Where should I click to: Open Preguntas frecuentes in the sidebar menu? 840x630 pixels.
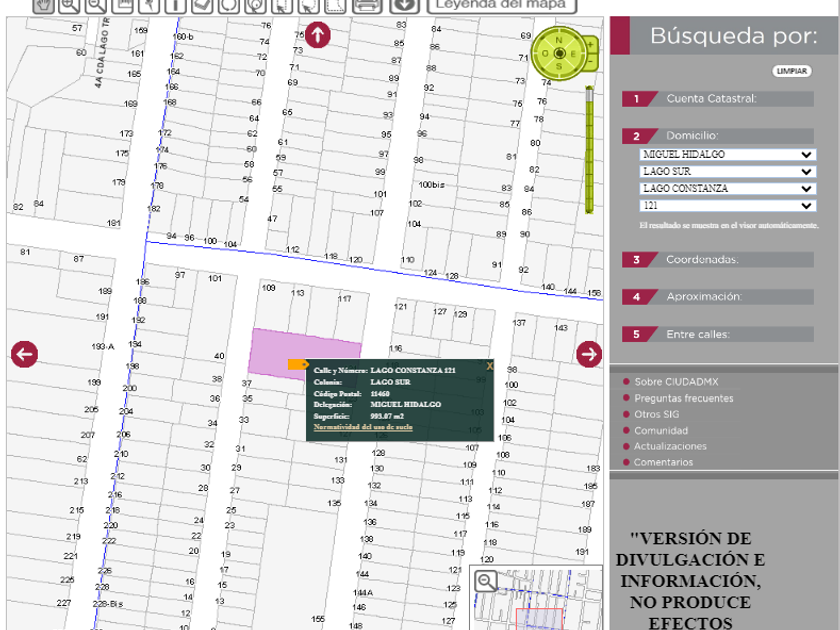tap(683, 398)
